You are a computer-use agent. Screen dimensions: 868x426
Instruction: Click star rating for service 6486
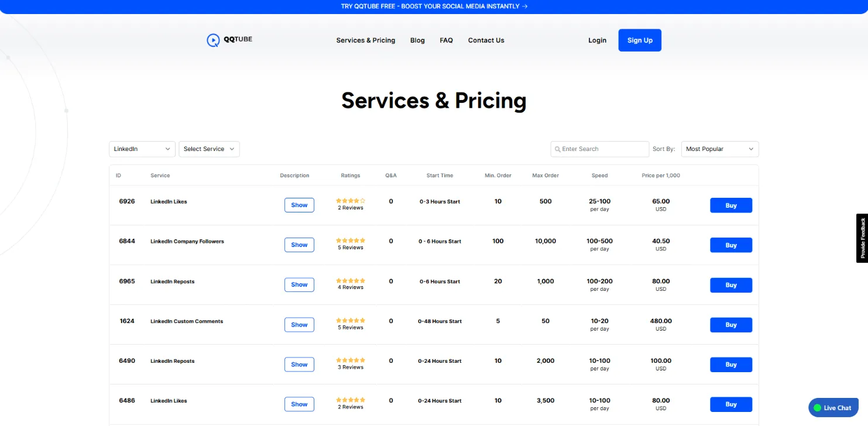[351, 400]
